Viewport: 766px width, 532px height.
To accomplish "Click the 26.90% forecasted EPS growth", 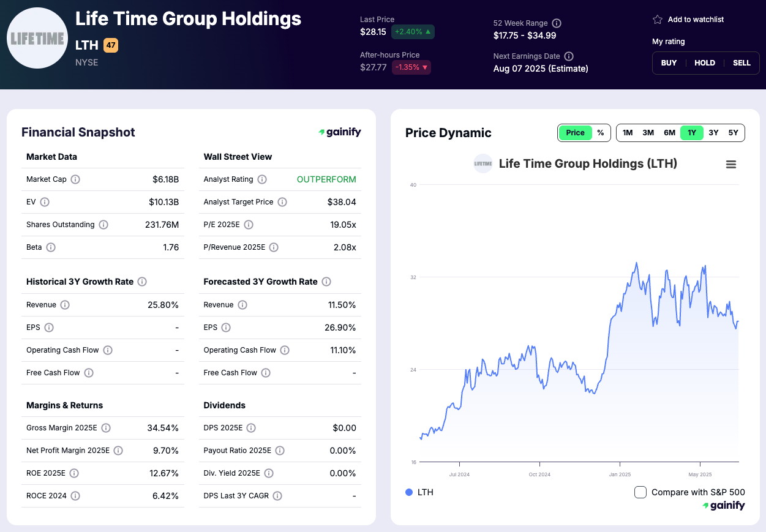I will coord(340,328).
